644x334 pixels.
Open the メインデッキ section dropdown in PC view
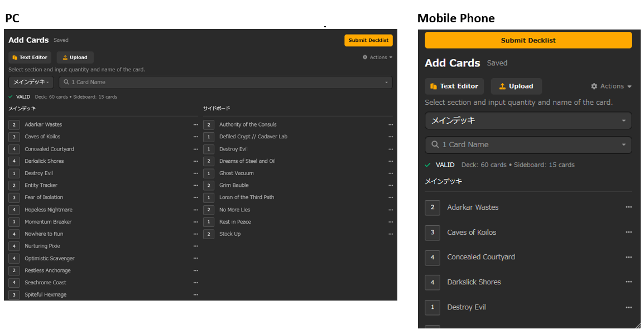(31, 82)
